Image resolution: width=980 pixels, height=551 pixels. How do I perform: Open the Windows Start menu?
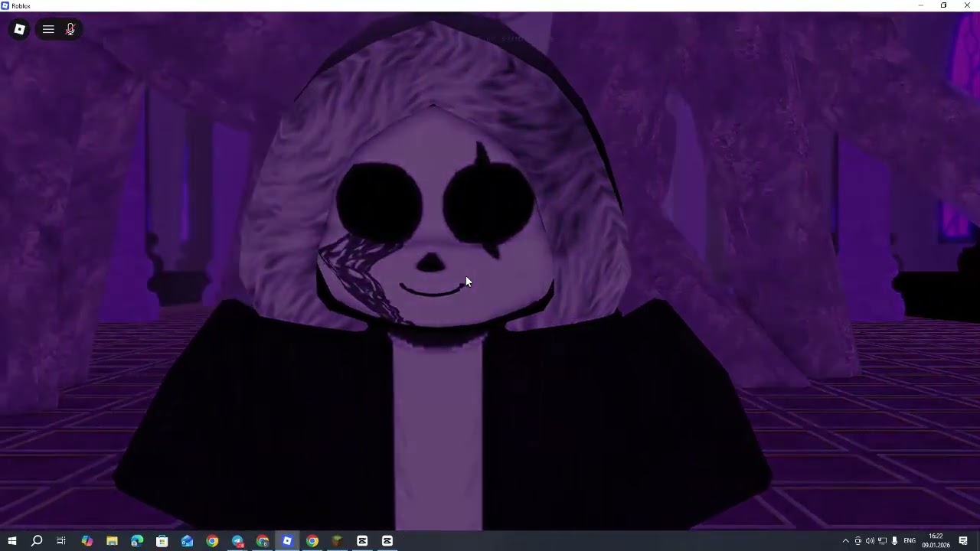tap(11, 541)
